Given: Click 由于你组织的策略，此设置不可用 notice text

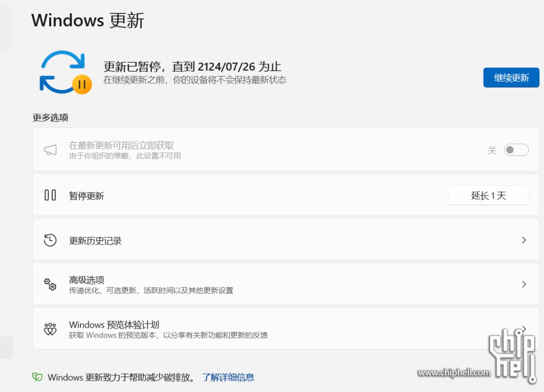Looking at the screenshot, I should coord(125,156).
